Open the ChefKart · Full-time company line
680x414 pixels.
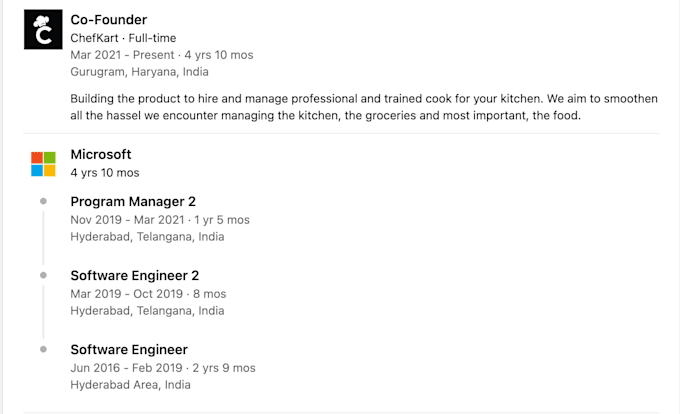click(x=123, y=38)
